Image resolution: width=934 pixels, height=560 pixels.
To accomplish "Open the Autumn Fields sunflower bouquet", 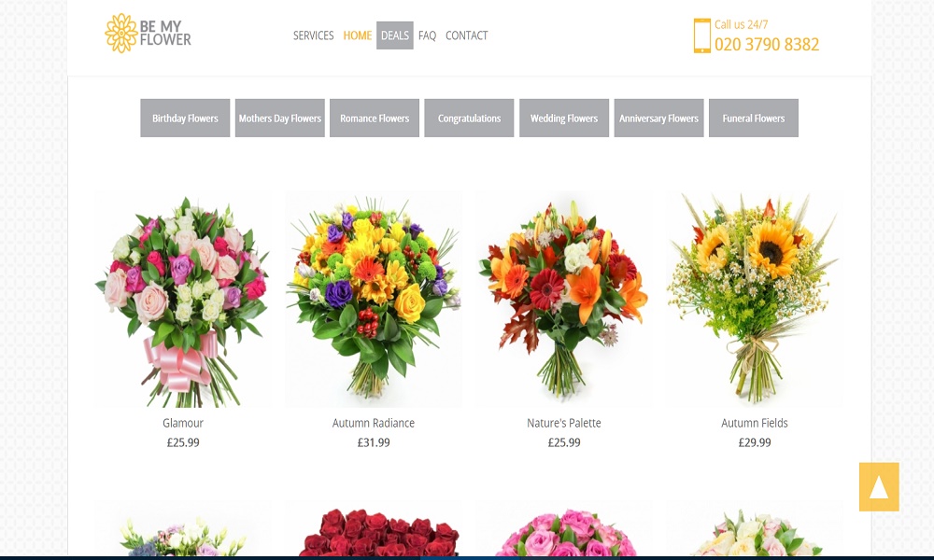I will [x=755, y=299].
